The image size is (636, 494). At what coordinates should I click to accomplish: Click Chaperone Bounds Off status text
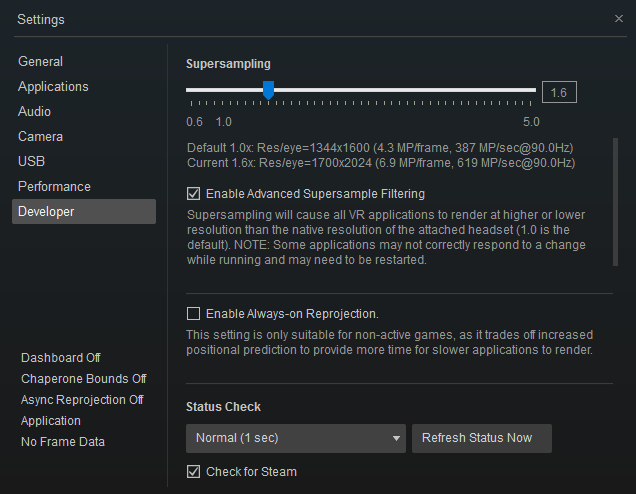[84, 379]
